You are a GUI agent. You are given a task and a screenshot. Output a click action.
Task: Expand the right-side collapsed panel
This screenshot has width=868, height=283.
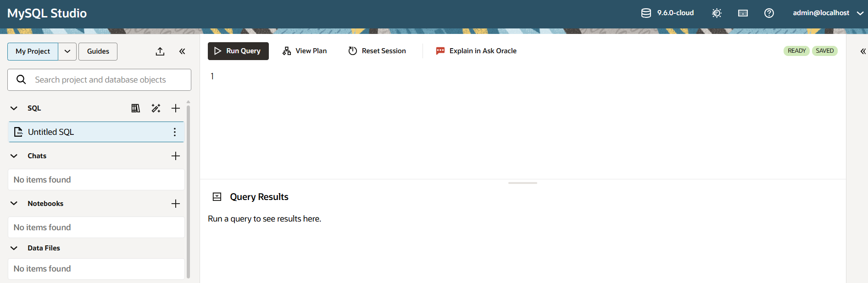click(862, 51)
